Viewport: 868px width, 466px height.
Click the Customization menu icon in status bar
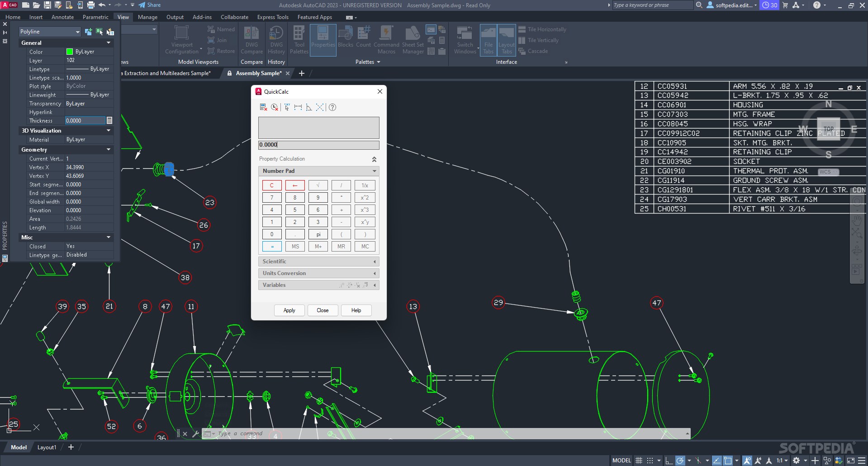click(x=862, y=461)
